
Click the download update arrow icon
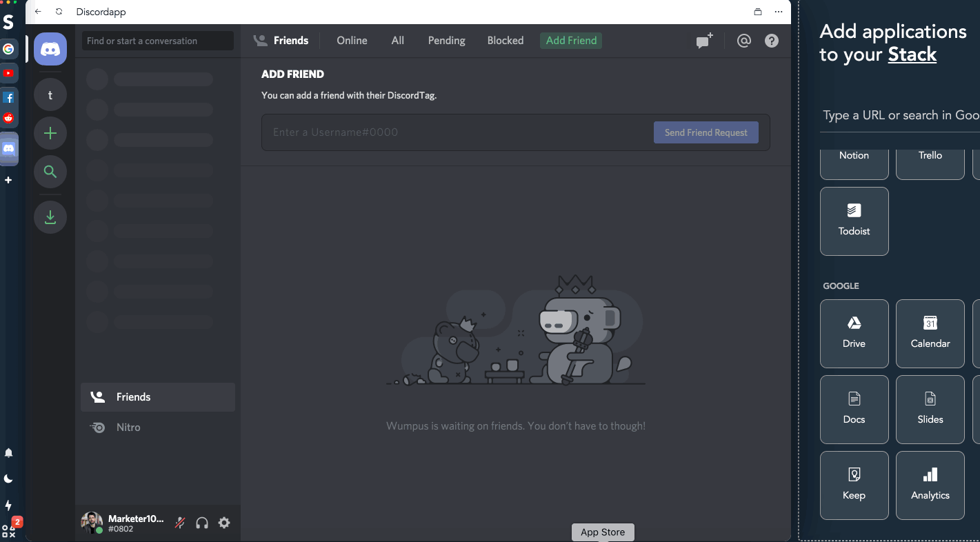click(50, 217)
